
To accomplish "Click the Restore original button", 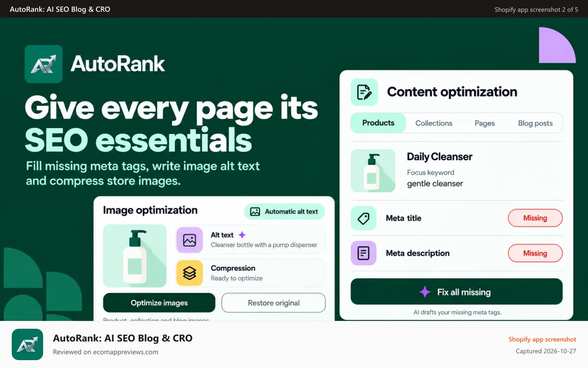I will tap(273, 303).
